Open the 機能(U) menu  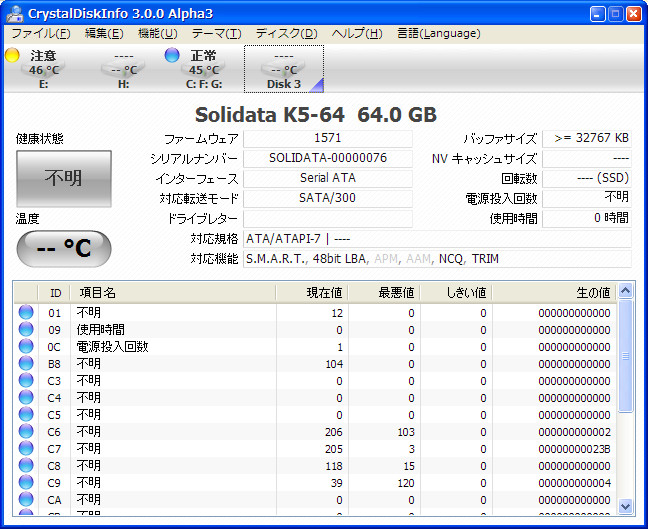pos(157,33)
